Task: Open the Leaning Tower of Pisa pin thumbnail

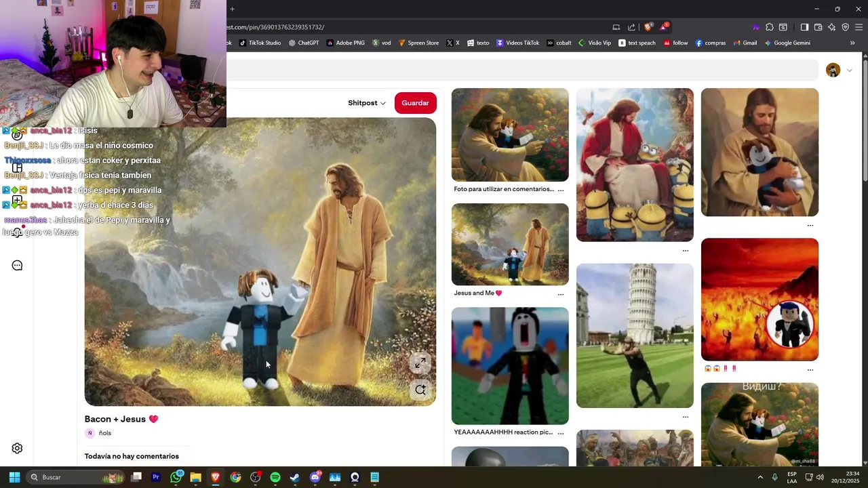Action: 635,336
